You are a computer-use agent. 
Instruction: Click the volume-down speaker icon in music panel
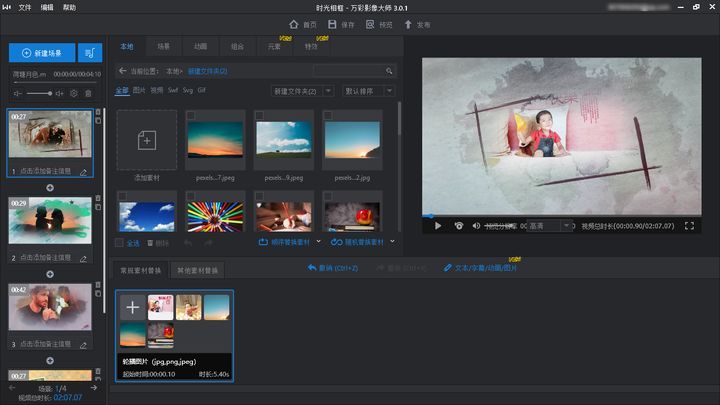tap(18, 93)
